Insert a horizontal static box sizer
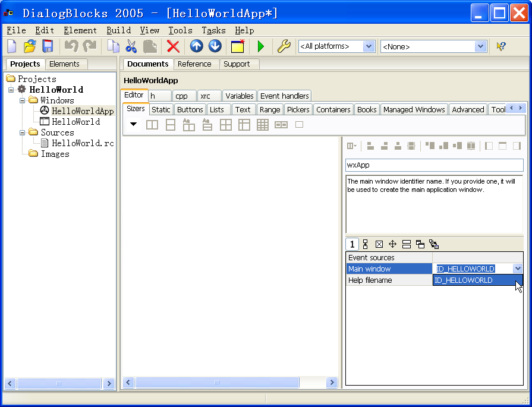Viewport: 532px width, 407px height. coord(188,125)
